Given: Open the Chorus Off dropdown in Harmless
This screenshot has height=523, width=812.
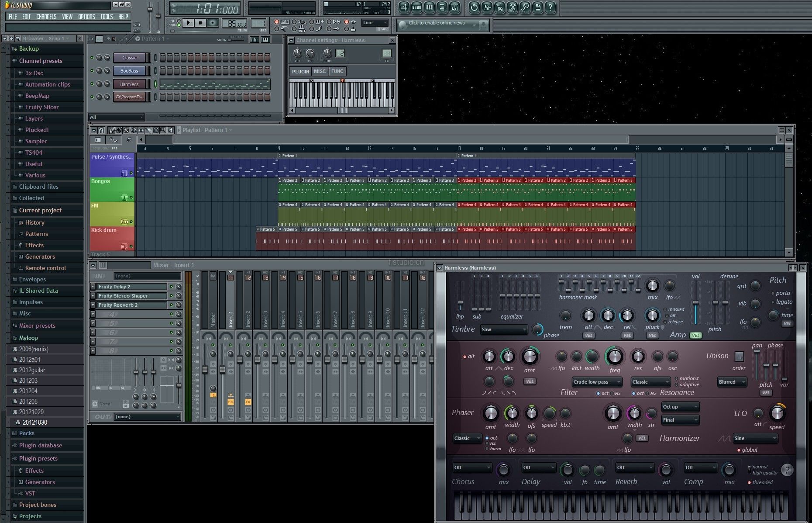Looking at the screenshot, I should point(472,468).
